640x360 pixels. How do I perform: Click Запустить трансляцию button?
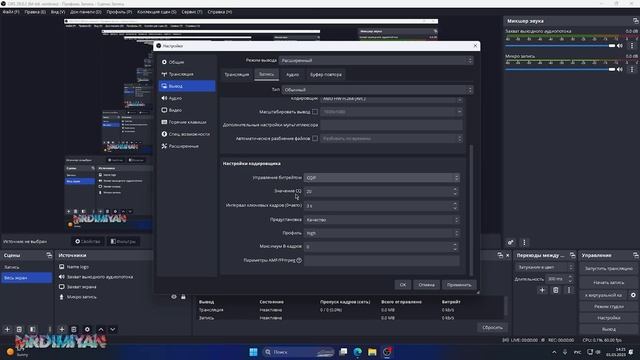[608, 269]
